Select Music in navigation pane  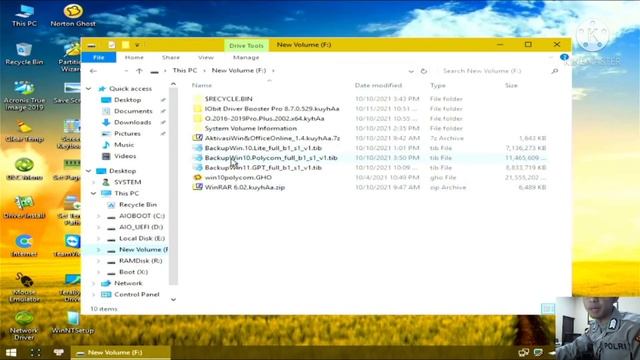(124, 145)
